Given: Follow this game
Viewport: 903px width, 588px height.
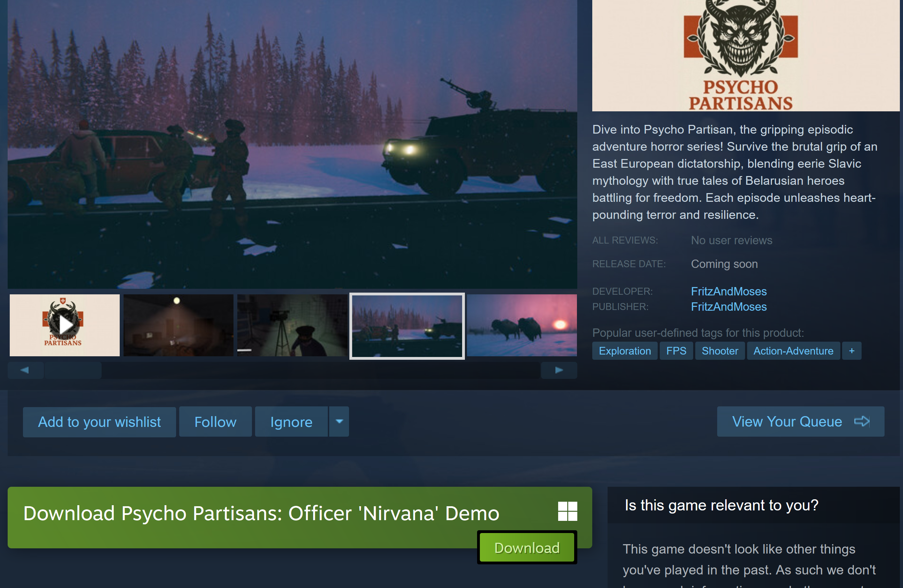Looking at the screenshot, I should [x=215, y=422].
